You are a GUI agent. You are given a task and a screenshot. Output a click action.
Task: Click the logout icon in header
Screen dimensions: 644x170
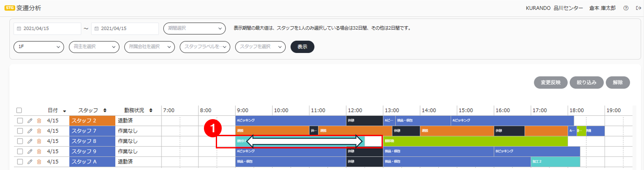click(x=638, y=8)
